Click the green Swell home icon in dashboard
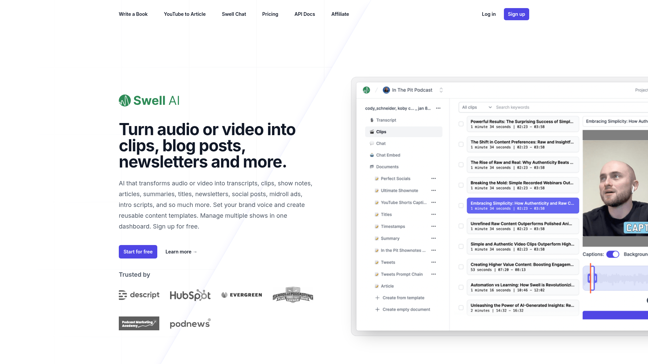This screenshot has width=648, height=364. coord(366,90)
